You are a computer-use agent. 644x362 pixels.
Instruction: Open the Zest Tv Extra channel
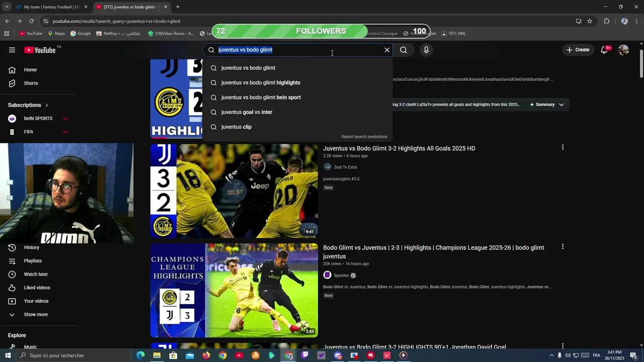(x=345, y=167)
